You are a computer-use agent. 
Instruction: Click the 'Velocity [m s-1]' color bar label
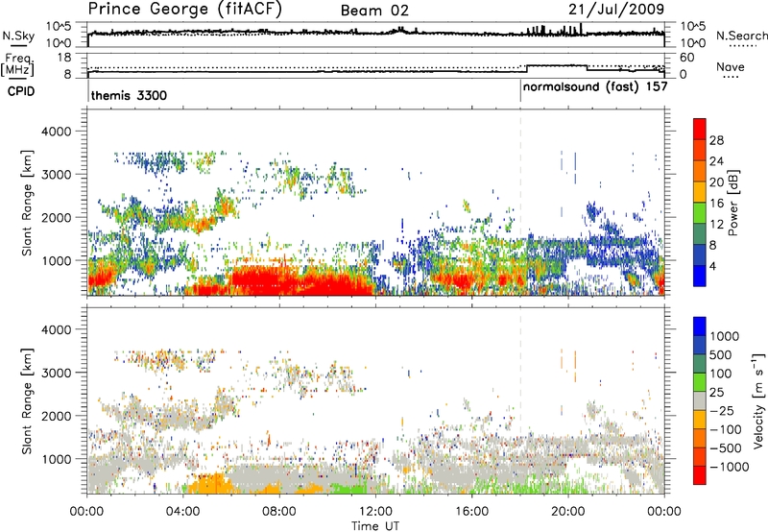tap(758, 400)
